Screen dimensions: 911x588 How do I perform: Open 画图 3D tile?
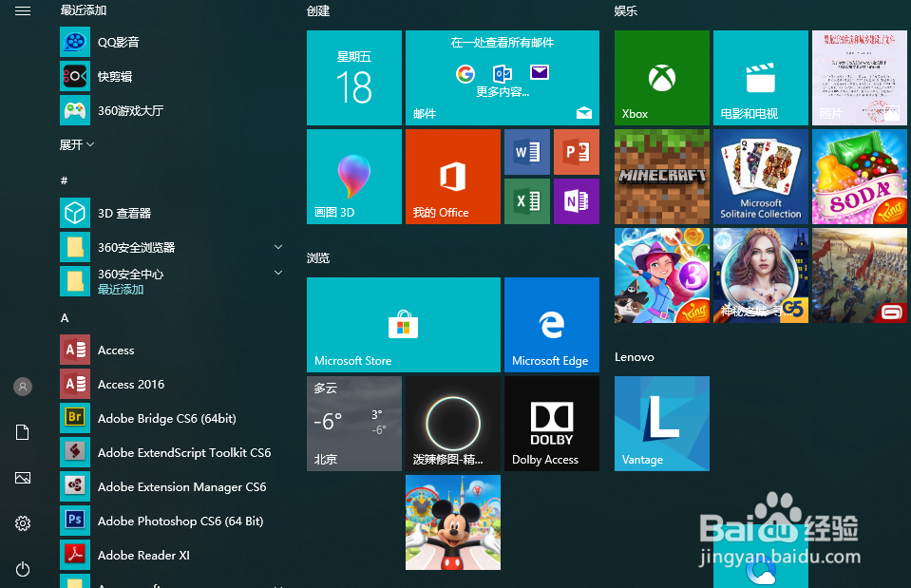coord(353,177)
